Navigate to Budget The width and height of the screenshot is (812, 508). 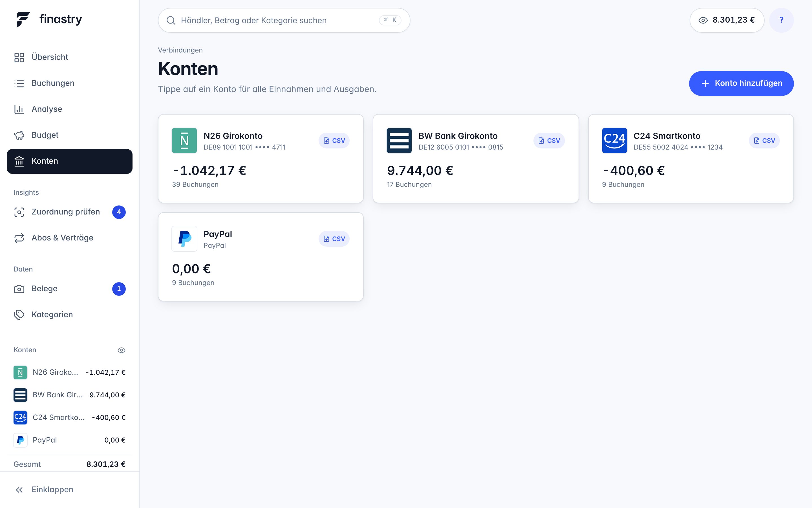(x=69, y=135)
